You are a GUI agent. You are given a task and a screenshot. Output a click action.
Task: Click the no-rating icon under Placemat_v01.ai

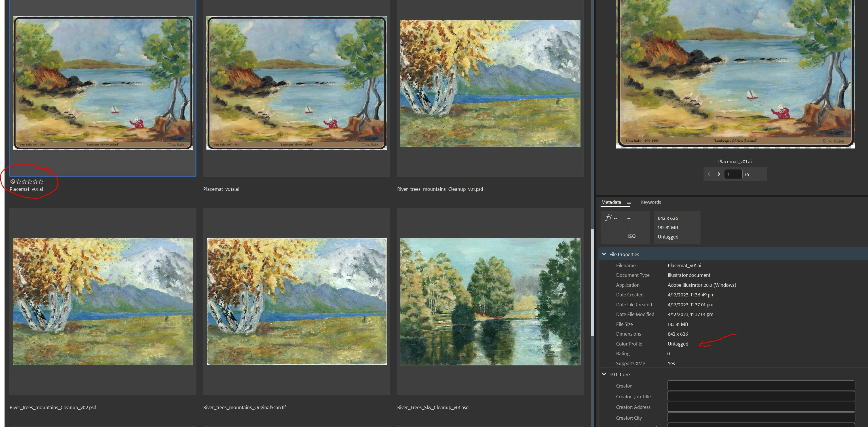pos(12,181)
